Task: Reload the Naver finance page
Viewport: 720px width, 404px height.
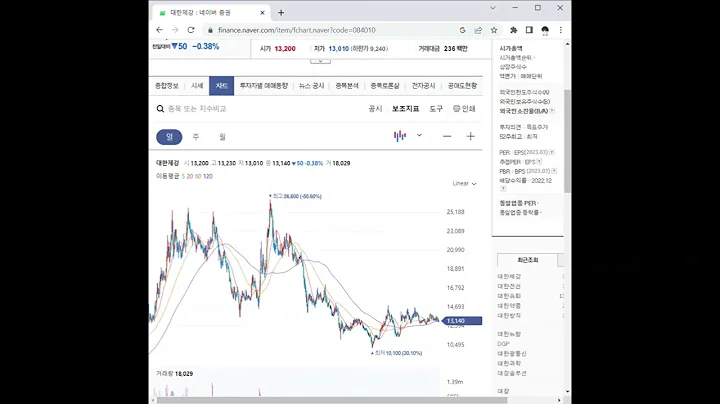Action: coord(191,30)
